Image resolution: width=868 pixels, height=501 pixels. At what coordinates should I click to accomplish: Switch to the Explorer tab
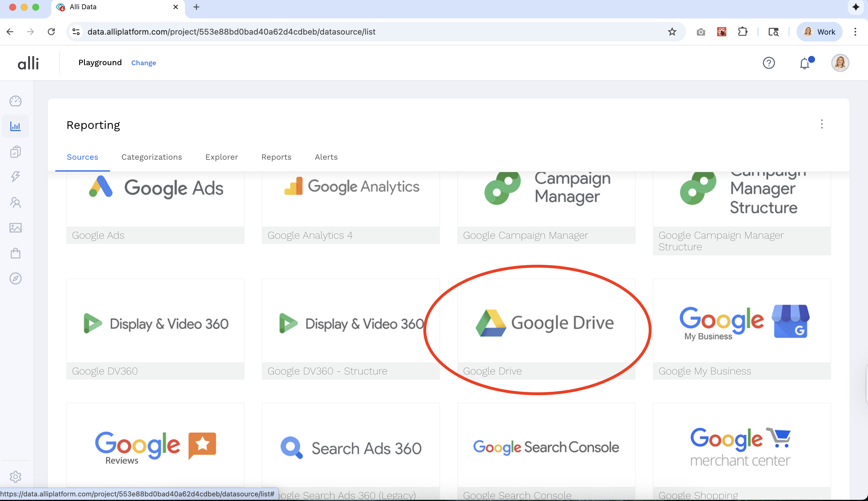221,157
